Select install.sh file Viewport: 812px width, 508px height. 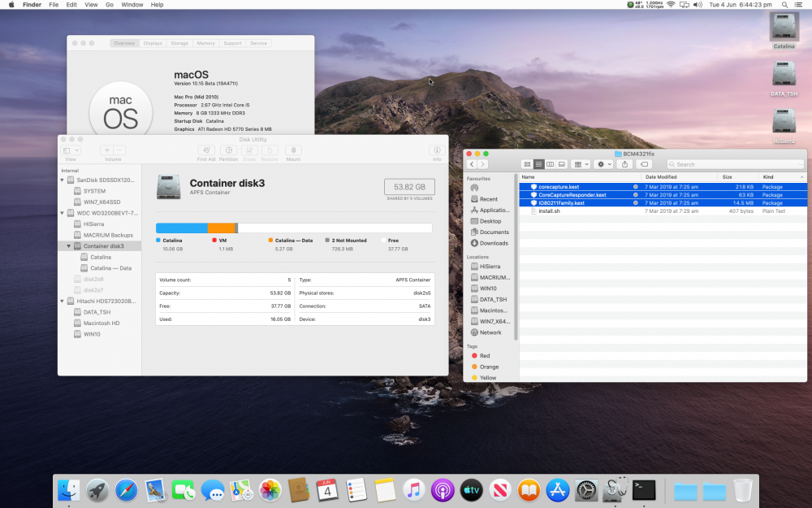(x=663, y=211)
